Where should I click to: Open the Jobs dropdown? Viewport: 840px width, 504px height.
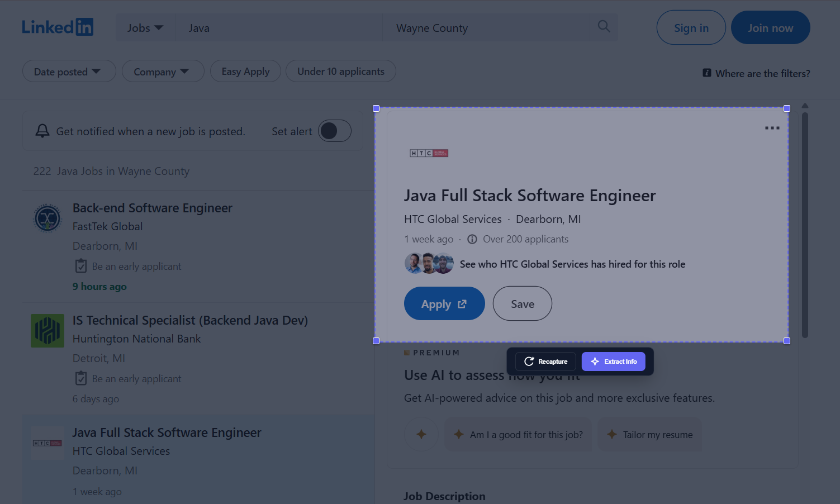(145, 27)
